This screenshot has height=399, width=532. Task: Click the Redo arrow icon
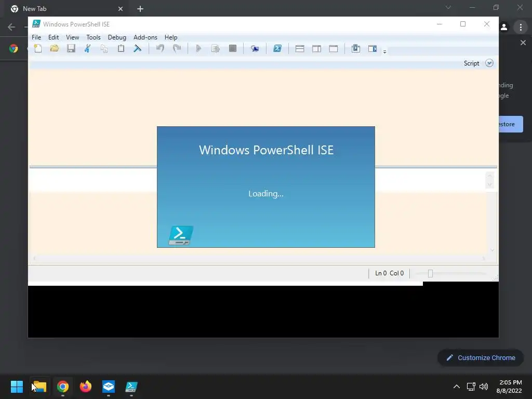[177, 48]
